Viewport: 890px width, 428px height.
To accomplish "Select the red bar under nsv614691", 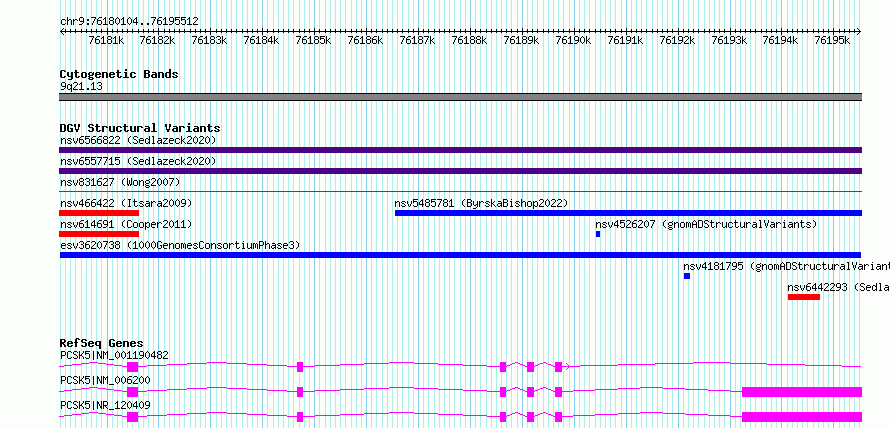I will click(x=99, y=234).
